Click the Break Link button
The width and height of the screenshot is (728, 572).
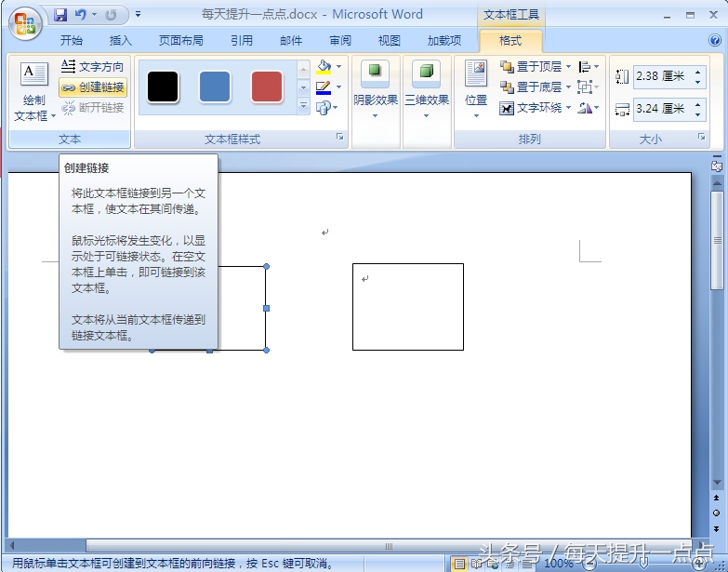pos(92,108)
